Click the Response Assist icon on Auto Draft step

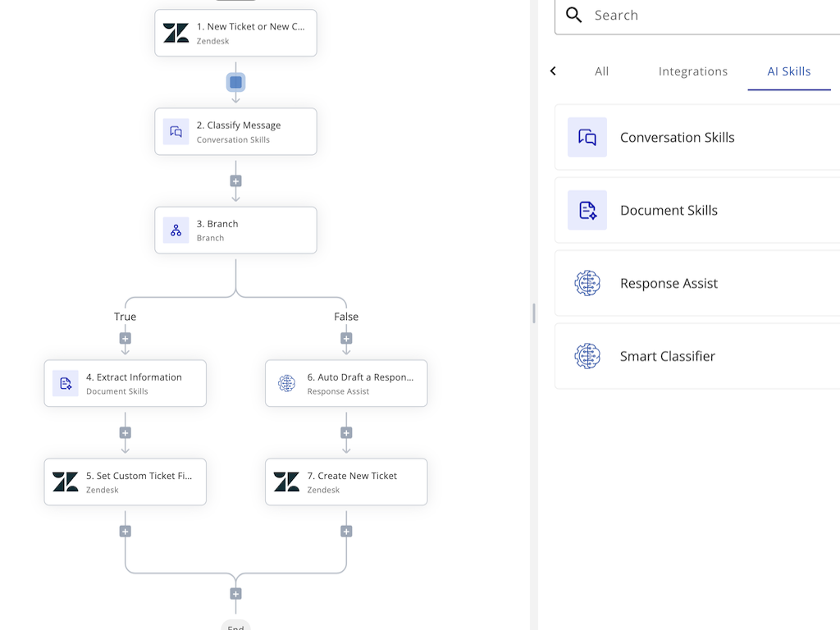(x=286, y=383)
